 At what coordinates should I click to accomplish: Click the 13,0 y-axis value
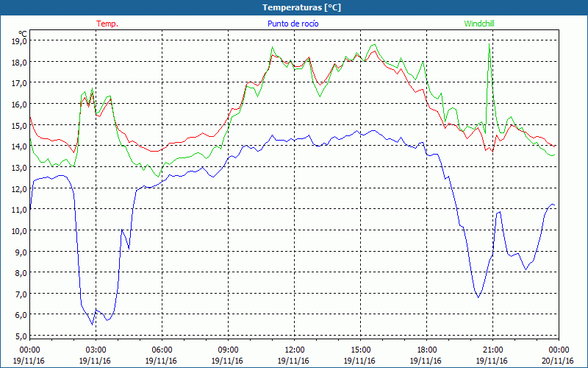(19, 168)
